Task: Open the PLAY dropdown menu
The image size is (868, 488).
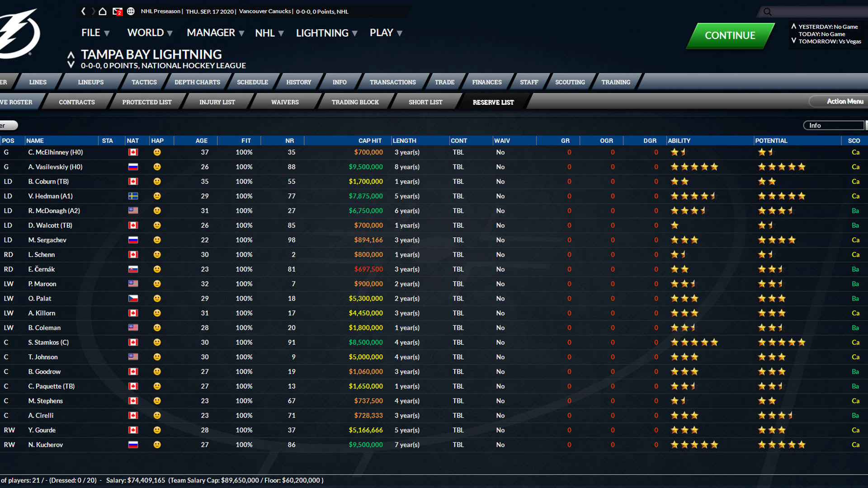Action: click(386, 33)
